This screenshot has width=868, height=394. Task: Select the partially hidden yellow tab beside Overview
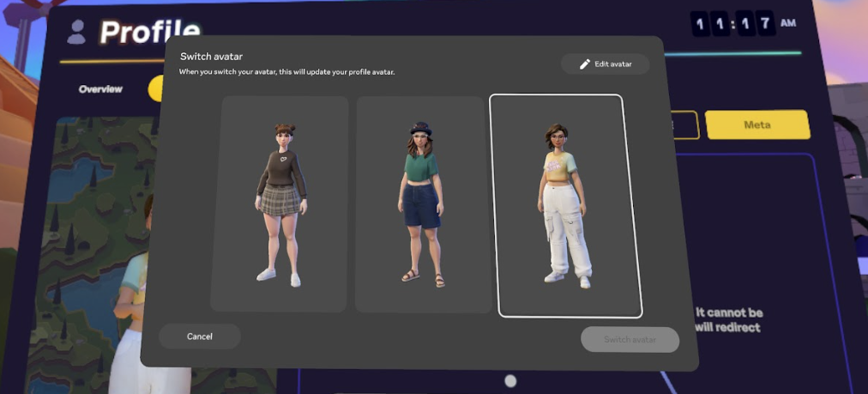click(156, 88)
